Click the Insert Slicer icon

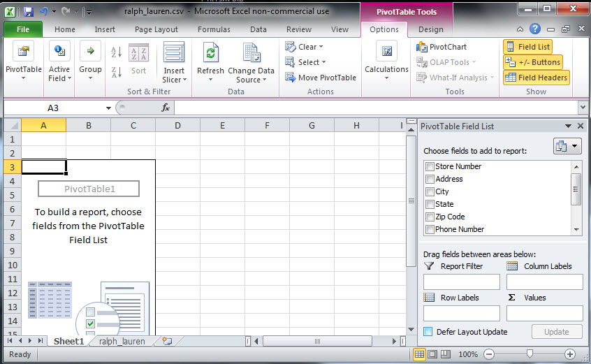[174, 52]
